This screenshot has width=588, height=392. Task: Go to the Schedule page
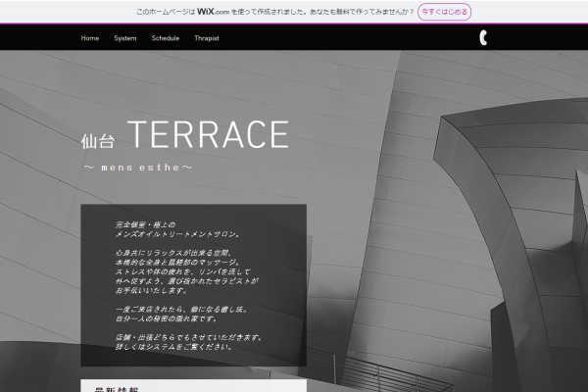pyautogui.click(x=166, y=38)
